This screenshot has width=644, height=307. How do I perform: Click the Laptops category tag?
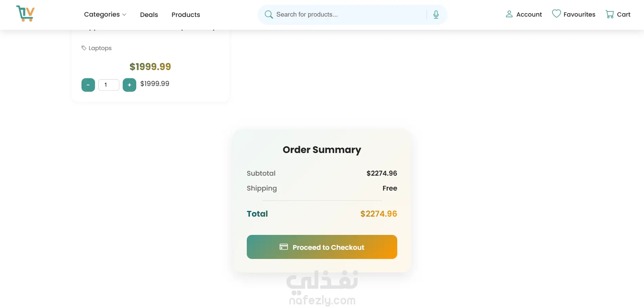click(x=100, y=48)
